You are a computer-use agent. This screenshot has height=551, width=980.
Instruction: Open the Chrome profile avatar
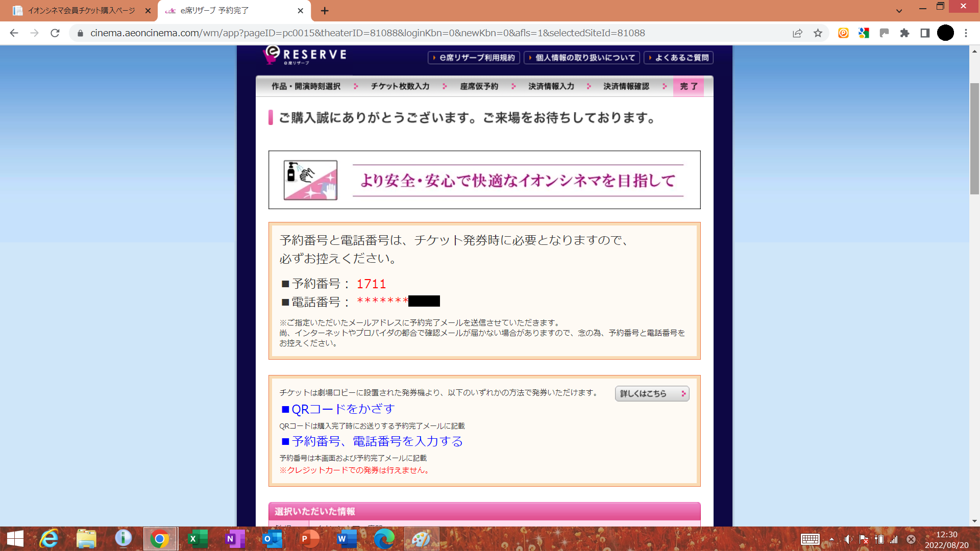pos(945,33)
